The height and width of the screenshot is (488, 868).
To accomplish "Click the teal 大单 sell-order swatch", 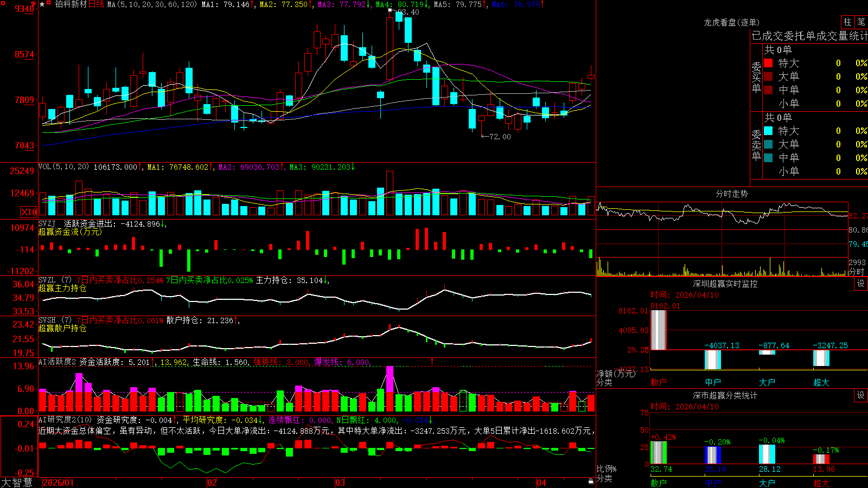I will (768, 144).
